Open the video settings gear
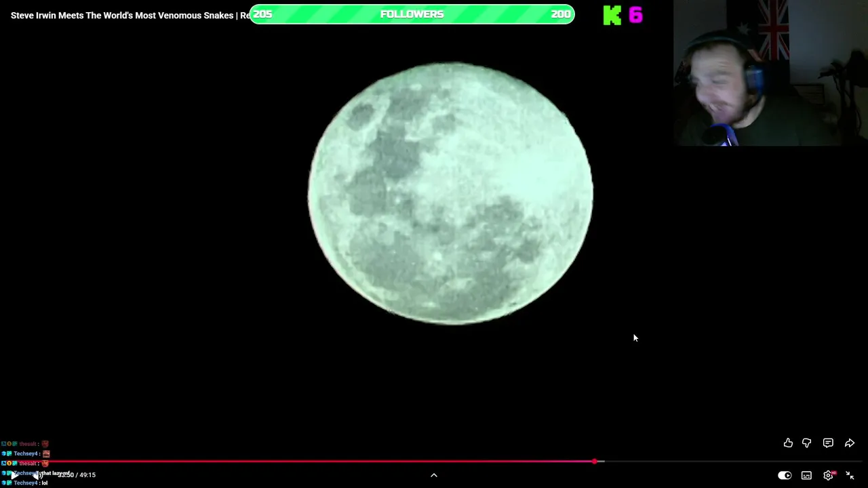This screenshot has height=488, width=868. click(828, 475)
